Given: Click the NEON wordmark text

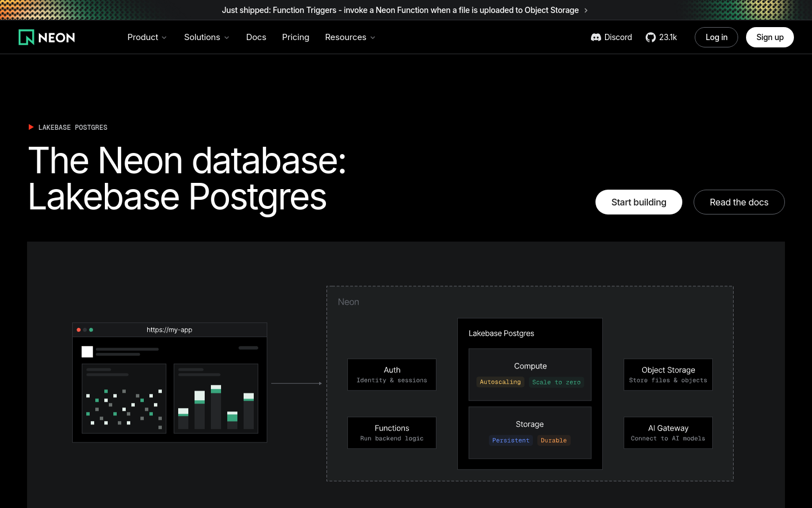Looking at the screenshot, I should (56, 38).
